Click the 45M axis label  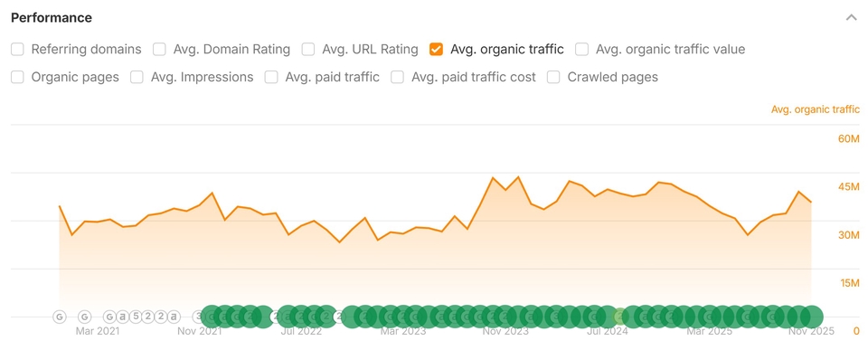click(x=849, y=187)
